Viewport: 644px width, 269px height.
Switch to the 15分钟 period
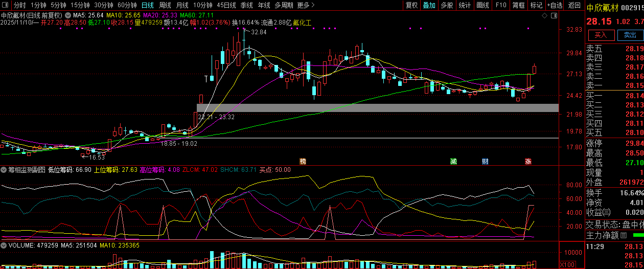[x=80, y=5]
